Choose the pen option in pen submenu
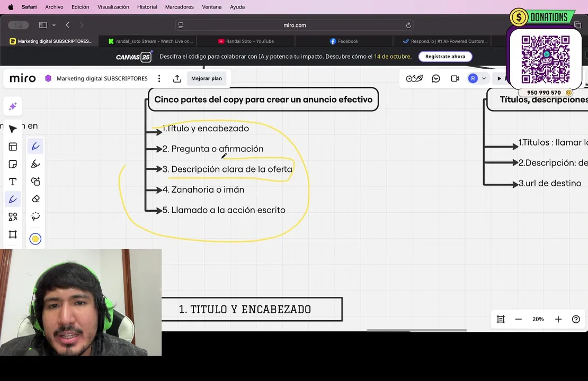The image size is (588, 381). coord(35,146)
